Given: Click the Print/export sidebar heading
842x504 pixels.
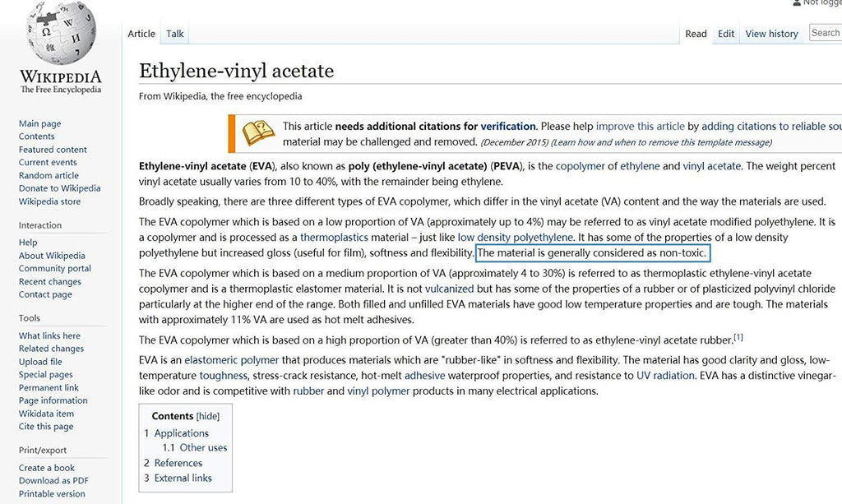Looking at the screenshot, I should [43, 451].
